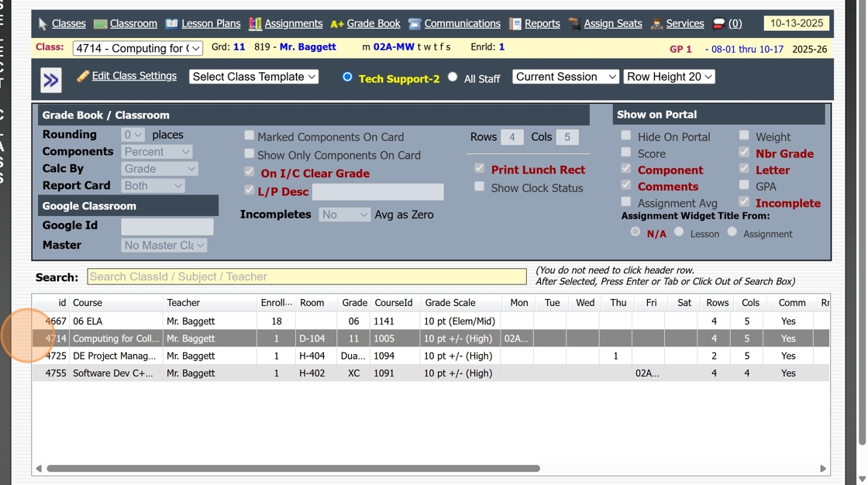
Task: Click the Assign Seats desk icon
Action: click(574, 24)
